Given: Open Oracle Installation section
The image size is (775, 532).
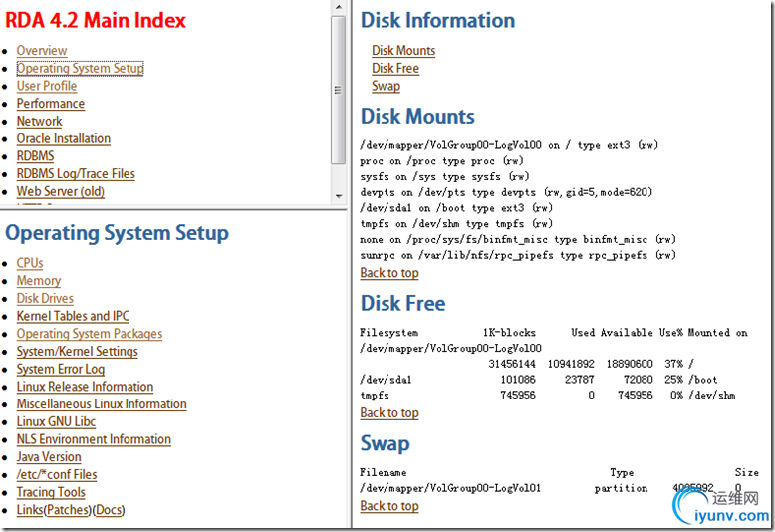Looking at the screenshot, I should pyautogui.click(x=63, y=139).
